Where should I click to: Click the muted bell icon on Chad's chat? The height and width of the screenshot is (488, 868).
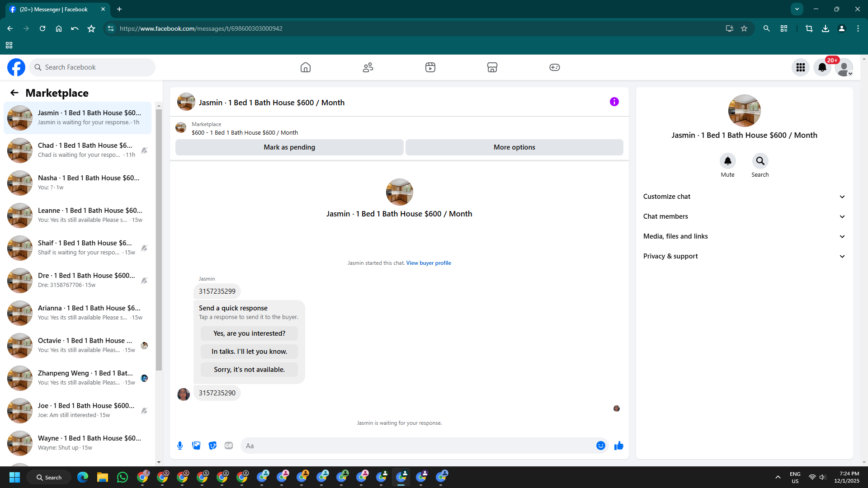point(144,150)
